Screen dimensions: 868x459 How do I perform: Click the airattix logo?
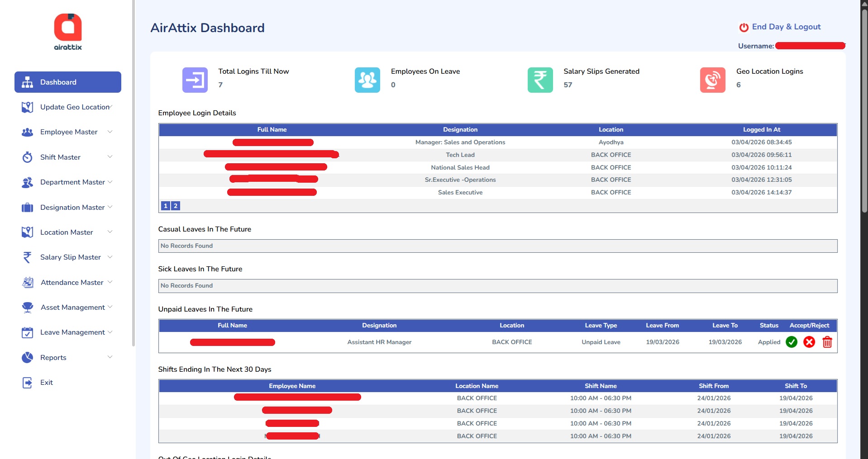(68, 32)
